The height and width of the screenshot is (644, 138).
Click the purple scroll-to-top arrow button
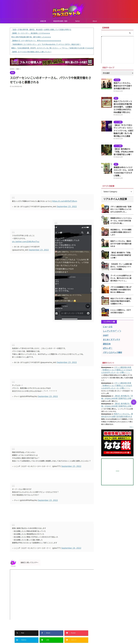coord(134,402)
